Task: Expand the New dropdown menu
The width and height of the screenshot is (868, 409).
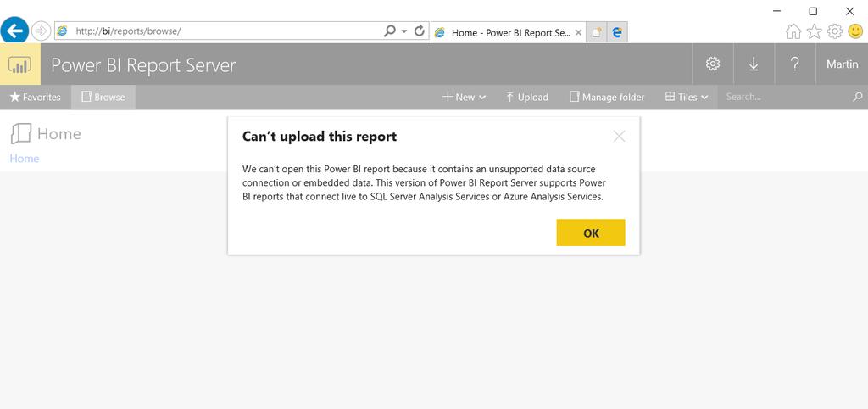Action: (464, 97)
